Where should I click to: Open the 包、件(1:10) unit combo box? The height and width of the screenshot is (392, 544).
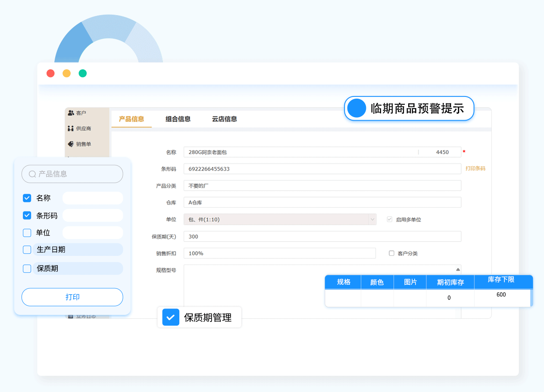click(x=276, y=219)
